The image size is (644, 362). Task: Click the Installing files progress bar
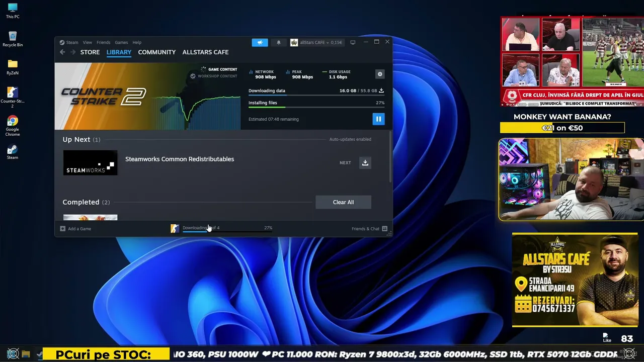pyautogui.click(x=316, y=107)
